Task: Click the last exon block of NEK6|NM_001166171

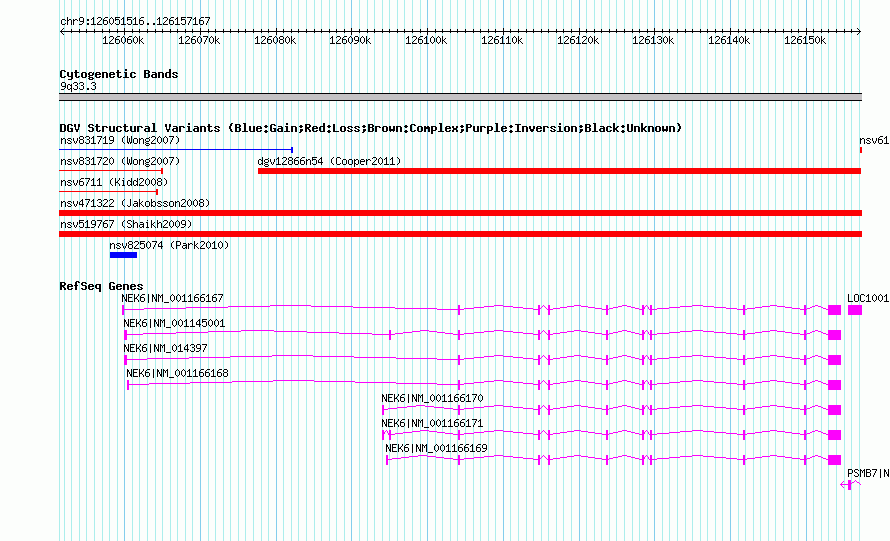Action: (x=834, y=435)
